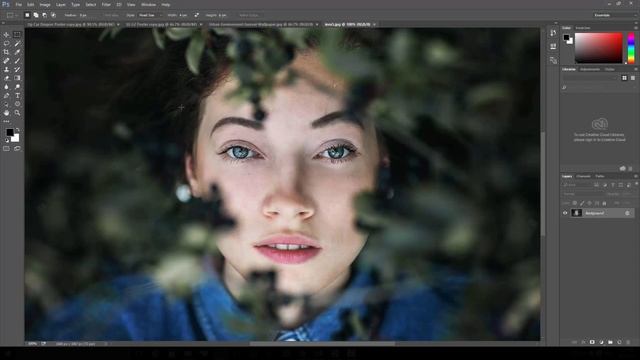Switch to the Adjustments tab
The image size is (640, 360).
(x=590, y=69)
